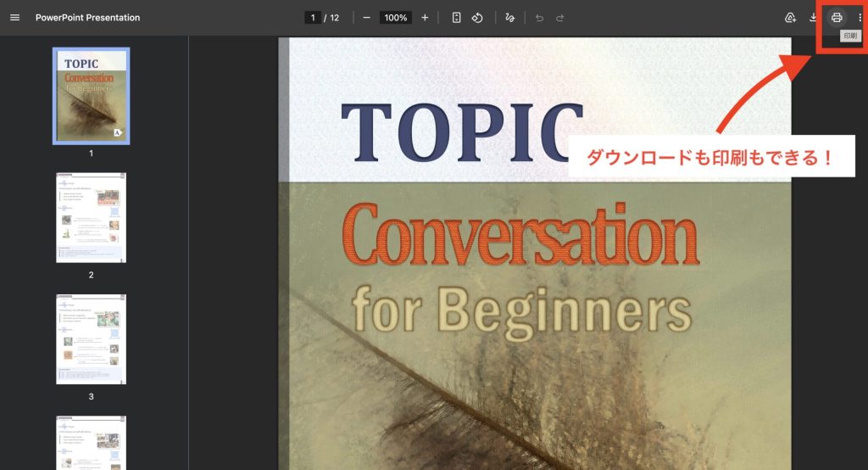Save the PDF to Google Drive
The height and width of the screenshot is (470, 868).
(x=790, y=18)
